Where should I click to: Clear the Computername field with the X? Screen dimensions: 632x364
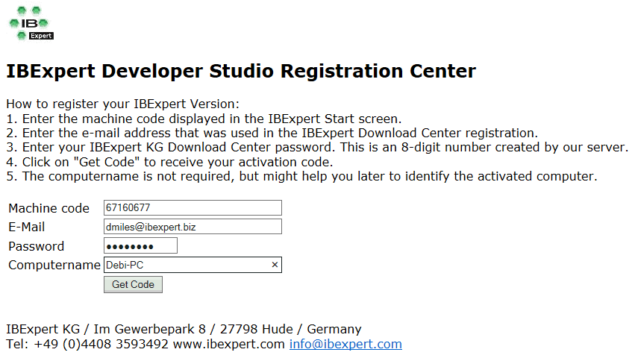pyautogui.click(x=274, y=265)
